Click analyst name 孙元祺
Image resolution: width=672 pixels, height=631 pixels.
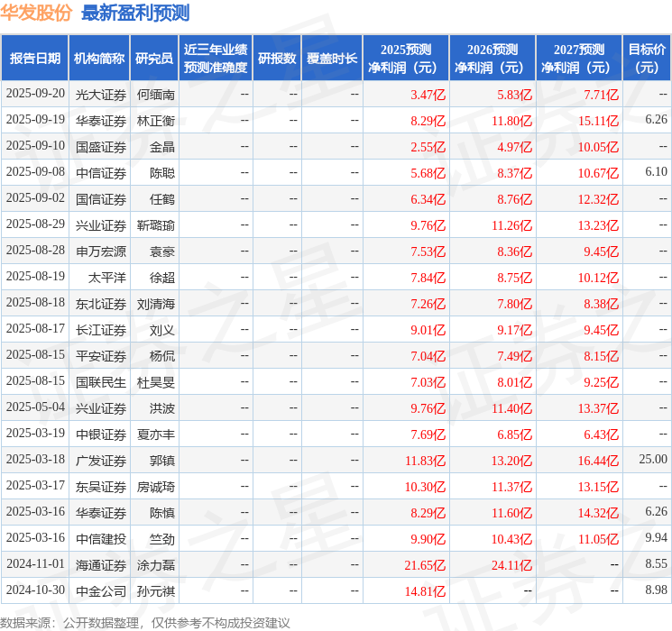[x=155, y=591]
